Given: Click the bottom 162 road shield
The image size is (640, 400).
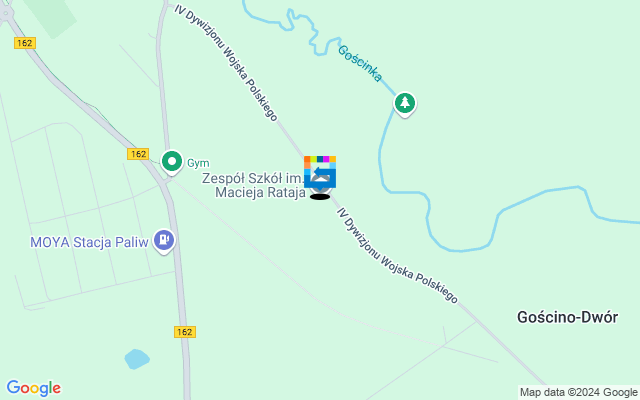Looking at the screenshot, I should (185, 332).
